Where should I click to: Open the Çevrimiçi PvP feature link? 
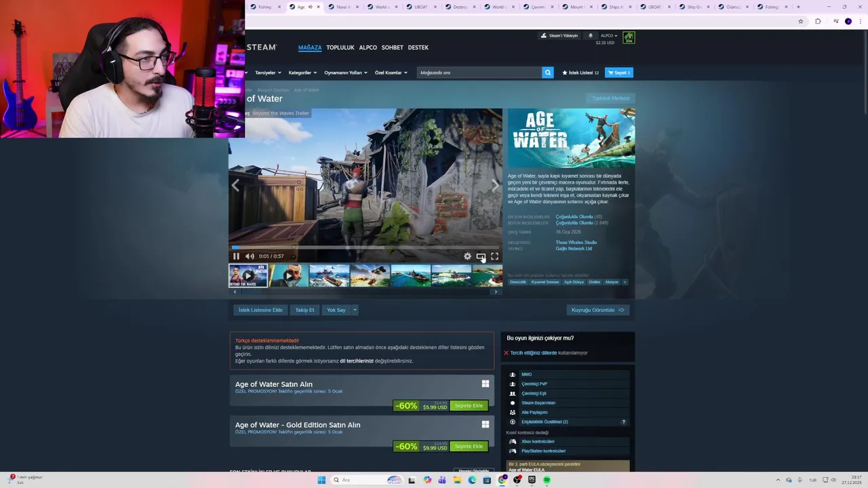pyautogui.click(x=534, y=384)
